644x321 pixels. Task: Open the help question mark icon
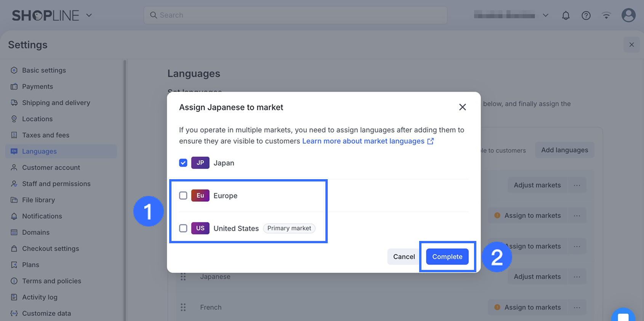click(586, 15)
